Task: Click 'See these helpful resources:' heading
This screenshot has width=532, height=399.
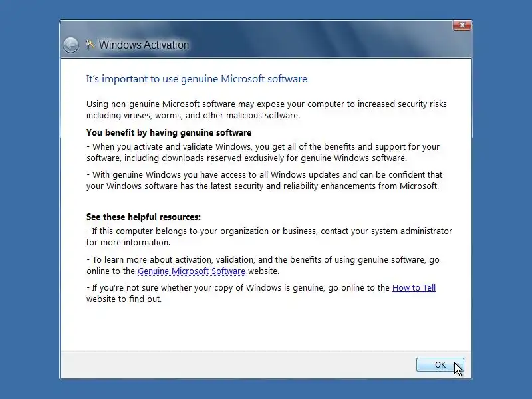Action: click(144, 217)
